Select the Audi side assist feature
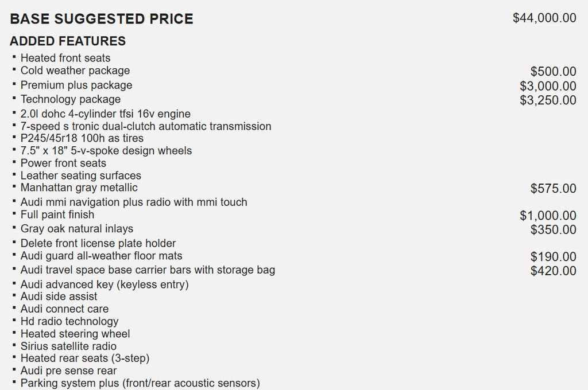Screen dimensions: 588x390 (x=59, y=297)
